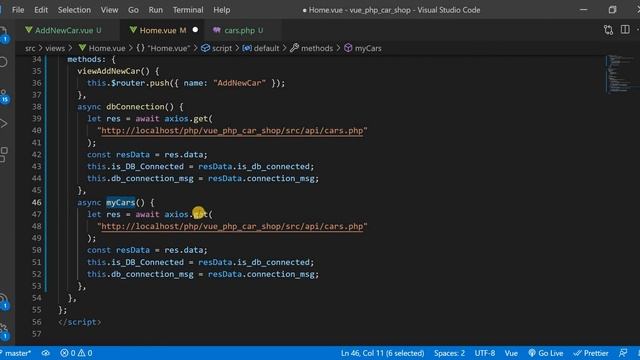
Task: Change indentation via Spaces: 2
Action: tap(449, 353)
